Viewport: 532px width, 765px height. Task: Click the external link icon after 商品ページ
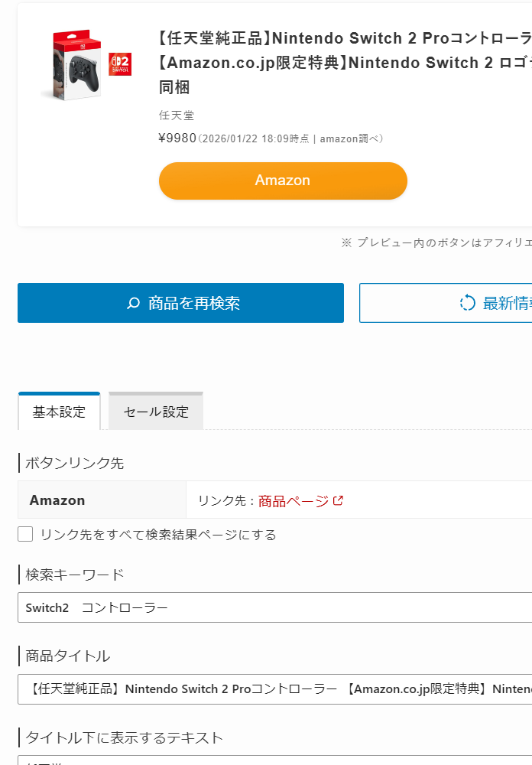click(x=338, y=500)
